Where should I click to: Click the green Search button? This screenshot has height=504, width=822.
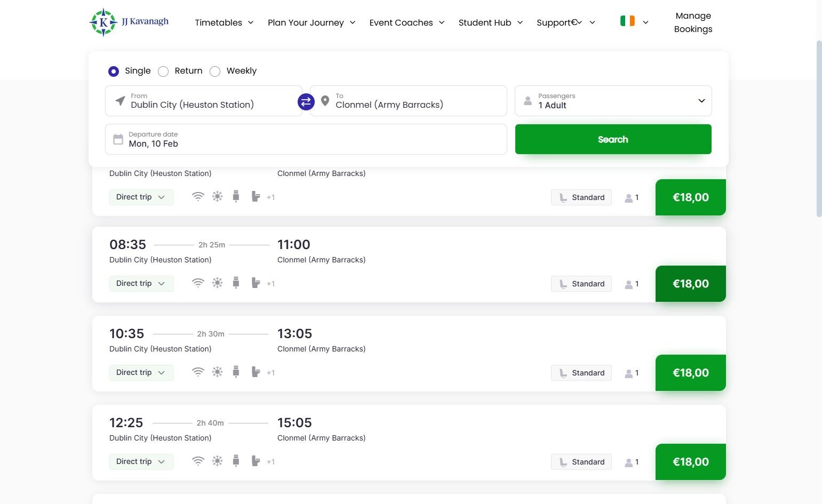click(613, 139)
